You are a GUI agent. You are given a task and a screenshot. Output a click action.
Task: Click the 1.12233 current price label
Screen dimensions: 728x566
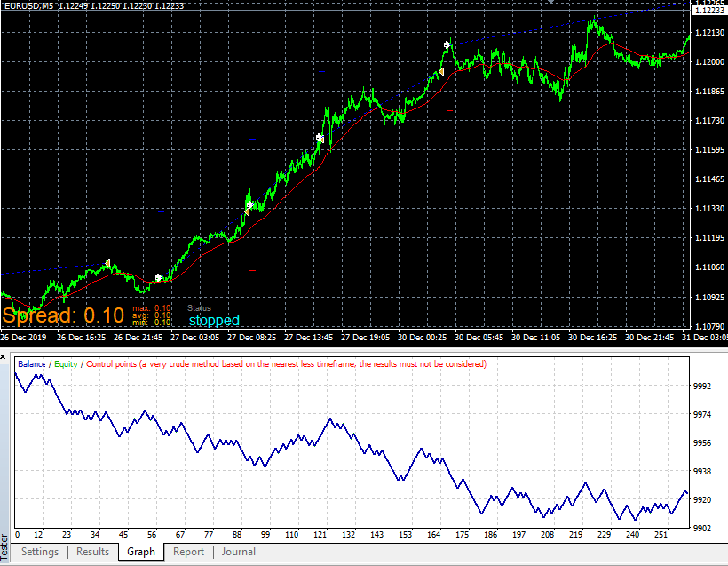click(x=709, y=10)
